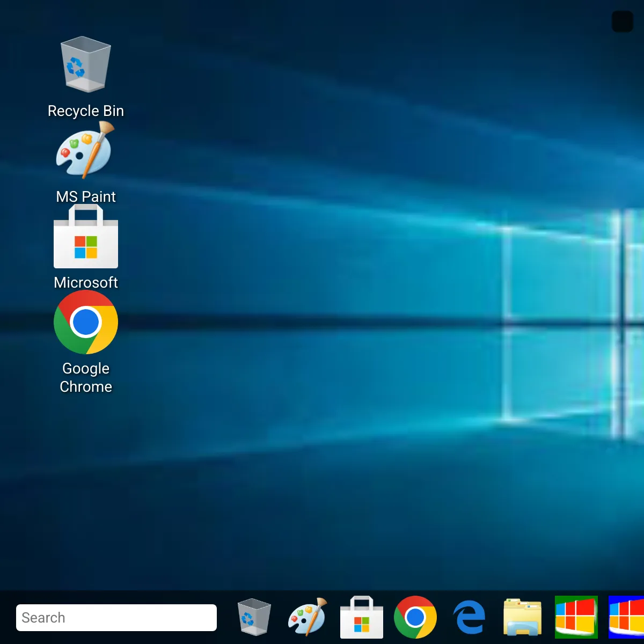Open File Explorer from the taskbar
This screenshot has width=644, height=644.
click(523, 617)
